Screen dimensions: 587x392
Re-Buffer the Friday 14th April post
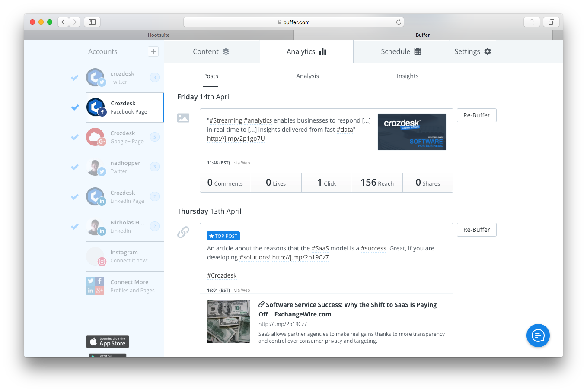(x=477, y=115)
